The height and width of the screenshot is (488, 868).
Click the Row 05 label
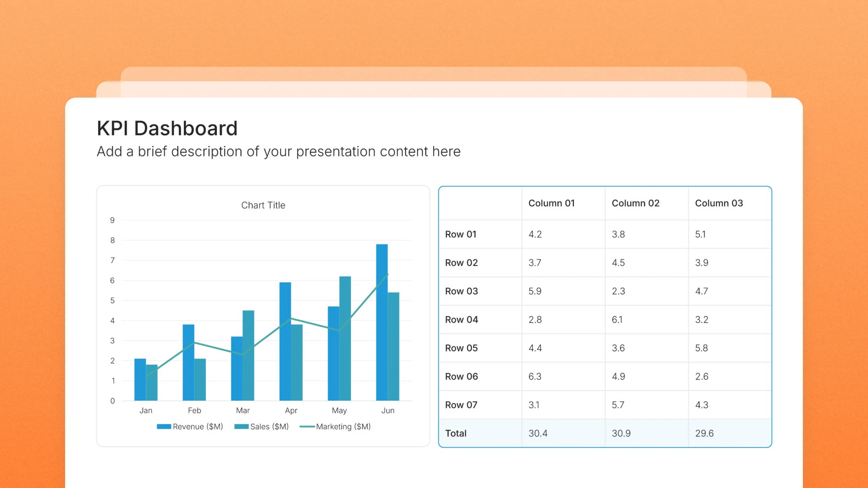[x=461, y=348]
